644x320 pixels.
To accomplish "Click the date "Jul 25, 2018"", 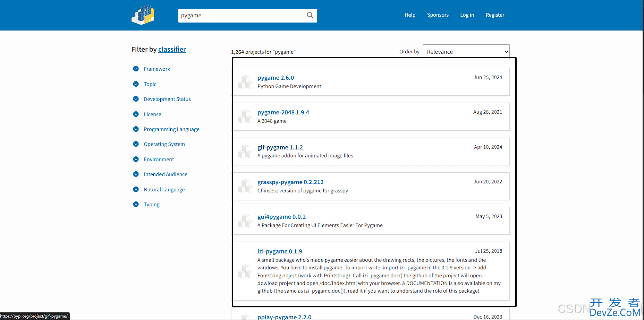I will point(489,251).
